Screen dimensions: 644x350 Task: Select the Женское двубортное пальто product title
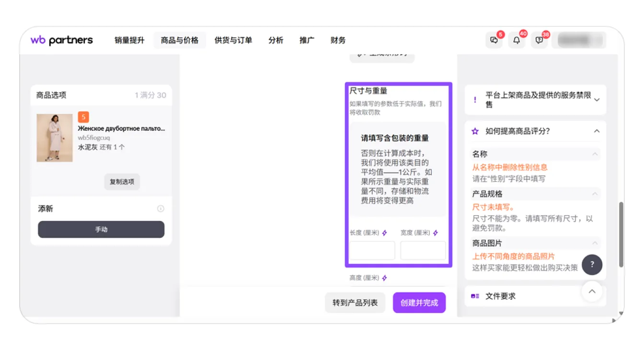pos(122,128)
